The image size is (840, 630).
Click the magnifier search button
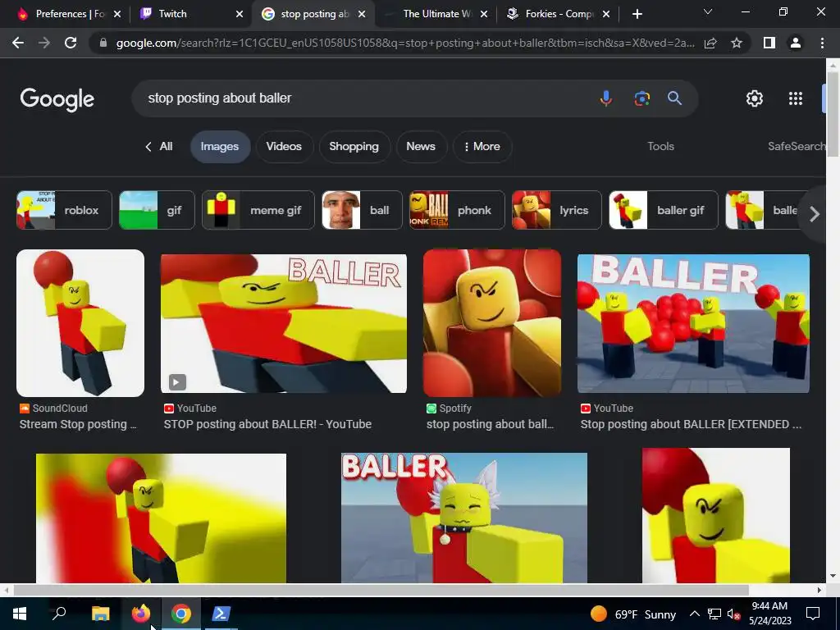pos(674,98)
